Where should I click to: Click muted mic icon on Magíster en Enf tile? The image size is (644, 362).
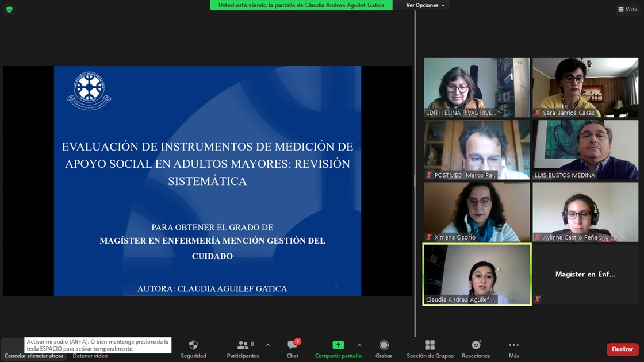coord(537,299)
